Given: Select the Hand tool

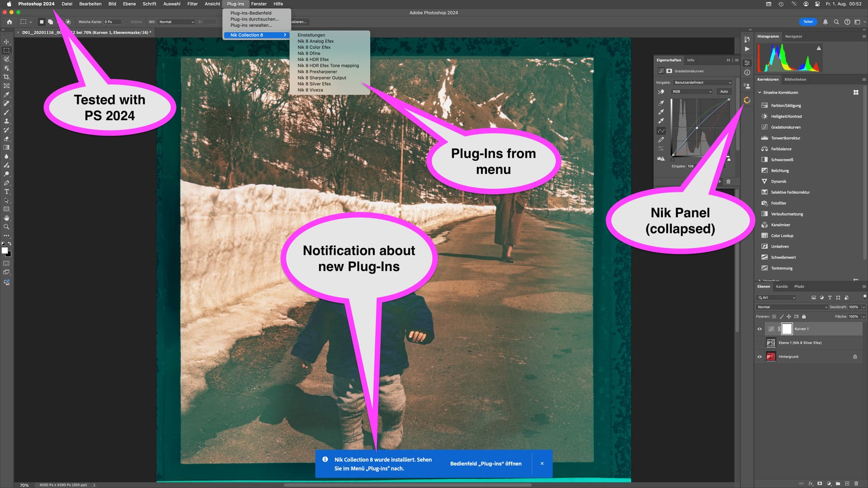Looking at the screenshot, I should click(6, 218).
